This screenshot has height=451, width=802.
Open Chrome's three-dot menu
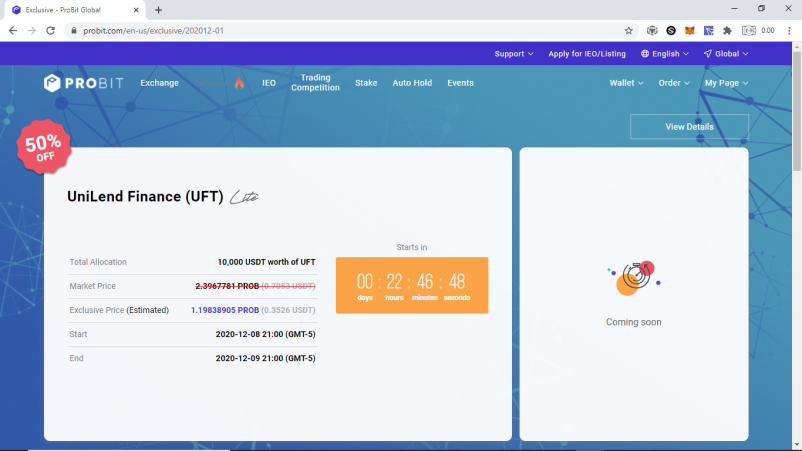[789, 31]
